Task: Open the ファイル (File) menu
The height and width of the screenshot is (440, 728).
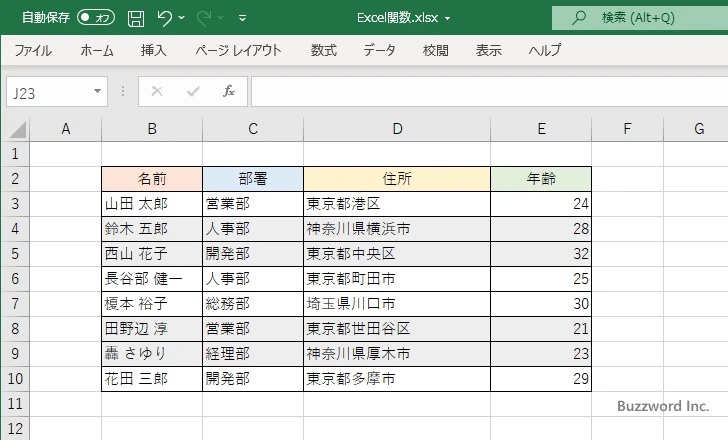Action: coord(33,50)
